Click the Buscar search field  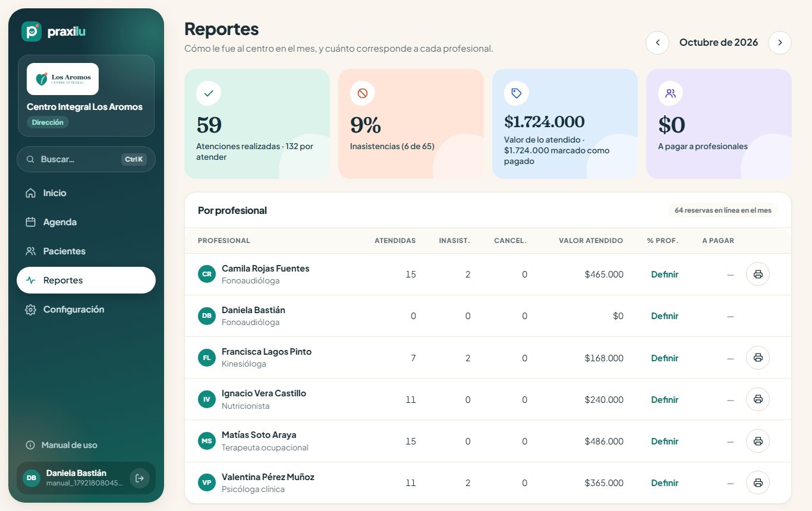tap(86, 159)
